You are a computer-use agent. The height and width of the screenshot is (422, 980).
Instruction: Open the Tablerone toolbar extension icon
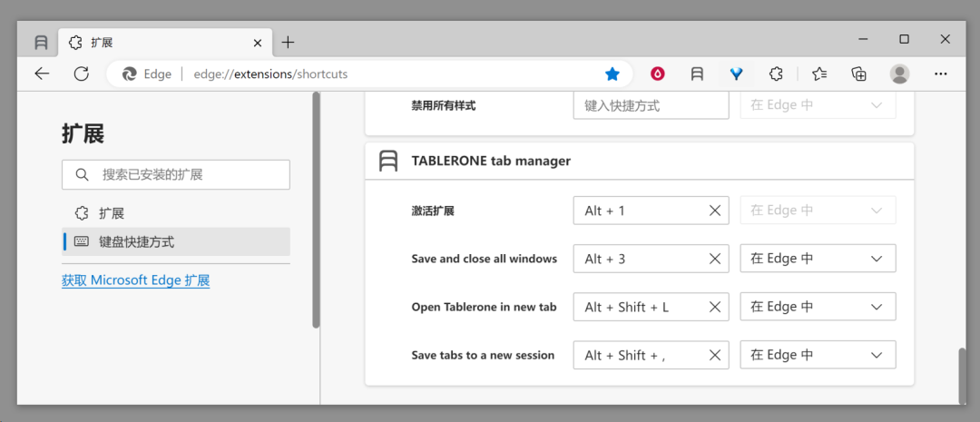(697, 74)
